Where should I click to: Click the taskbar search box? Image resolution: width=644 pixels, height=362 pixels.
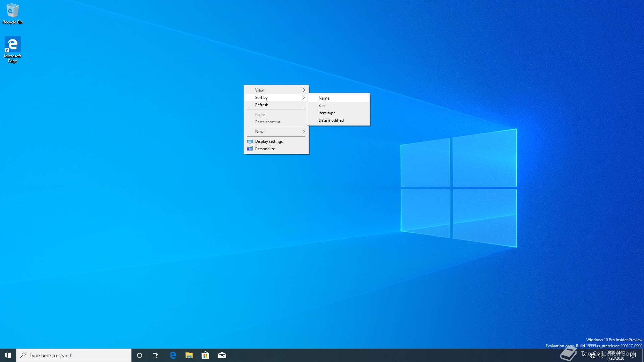click(74, 355)
